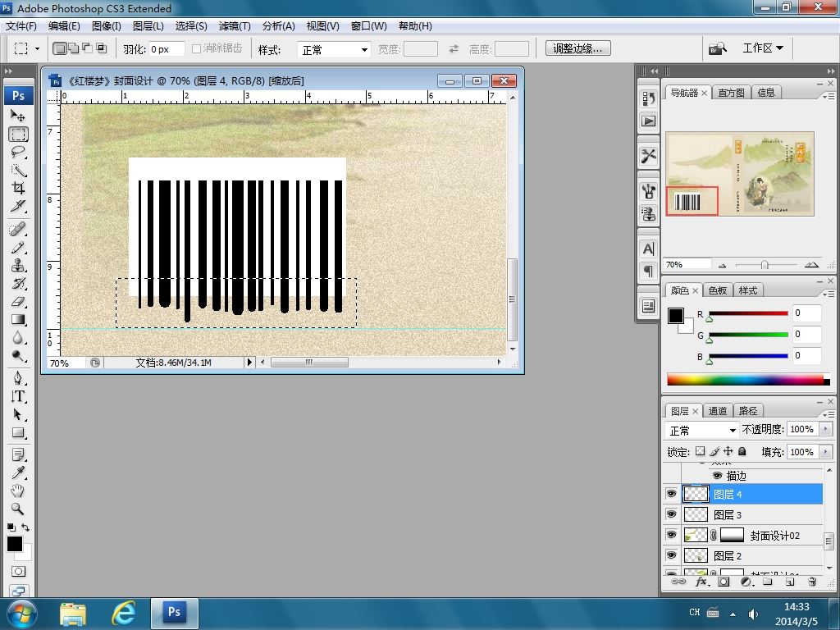The width and height of the screenshot is (840, 630).
Task: Toggle 描边 effect visibility
Action: point(717,475)
